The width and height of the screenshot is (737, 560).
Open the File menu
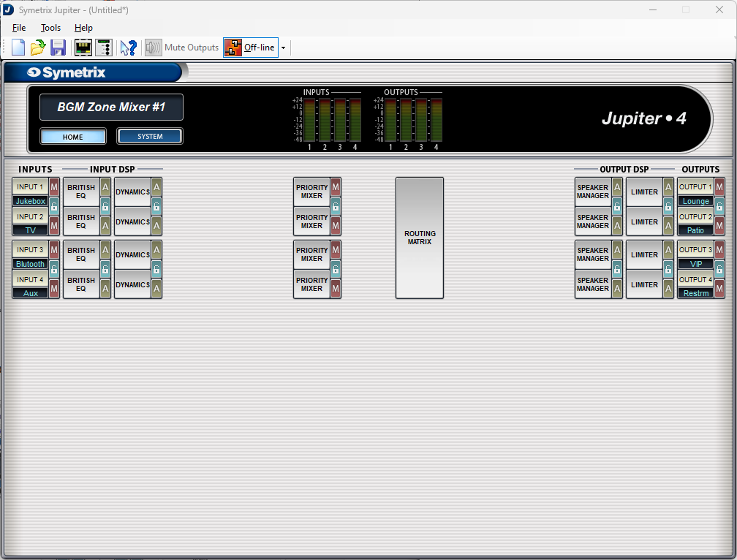(19, 28)
